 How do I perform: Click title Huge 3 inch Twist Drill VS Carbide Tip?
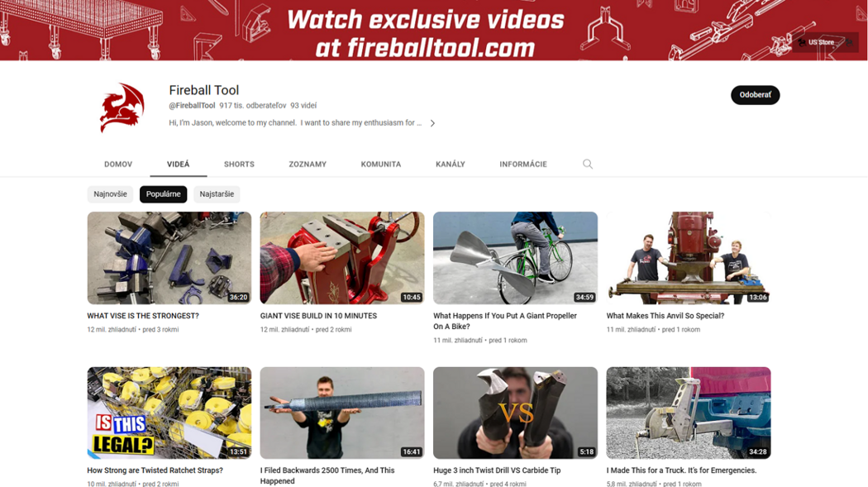coord(497,470)
